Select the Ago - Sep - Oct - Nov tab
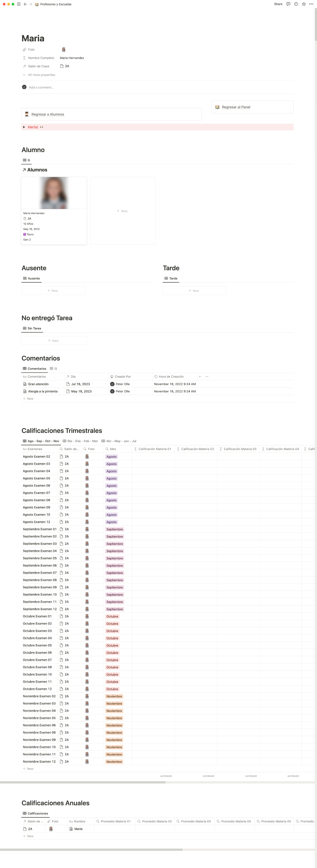 coord(41,441)
